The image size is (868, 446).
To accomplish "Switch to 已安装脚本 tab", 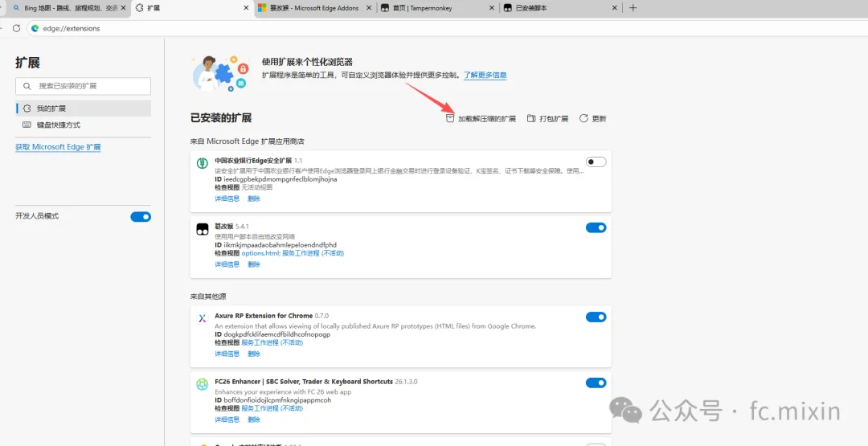I will 560,8.
